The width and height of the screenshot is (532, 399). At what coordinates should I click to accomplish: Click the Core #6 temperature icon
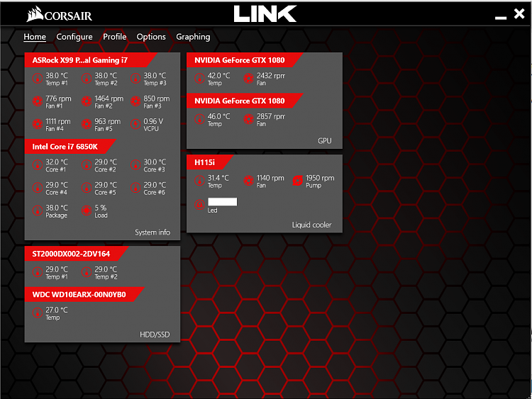coord(135,188)
